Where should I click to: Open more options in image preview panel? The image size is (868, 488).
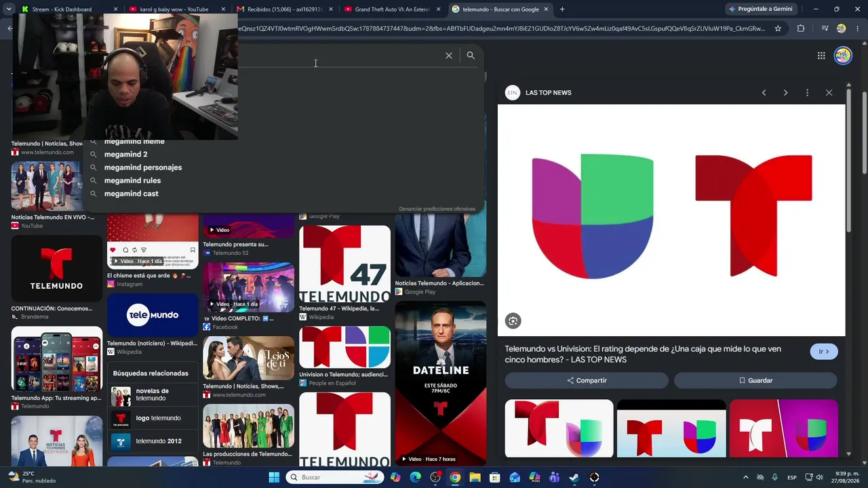pyautogui.click(x=807, y=93)
